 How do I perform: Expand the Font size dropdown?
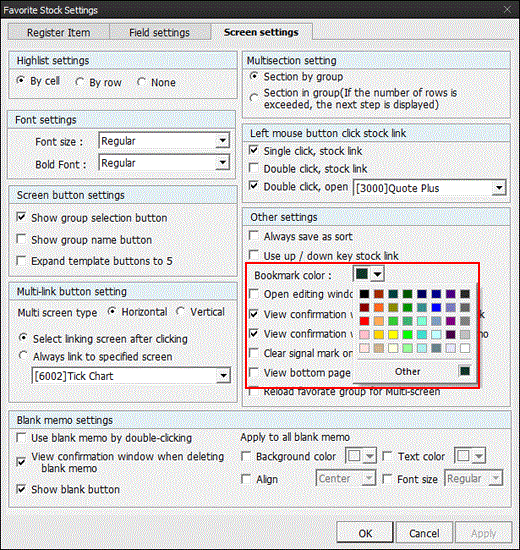(x=222, y=141)
